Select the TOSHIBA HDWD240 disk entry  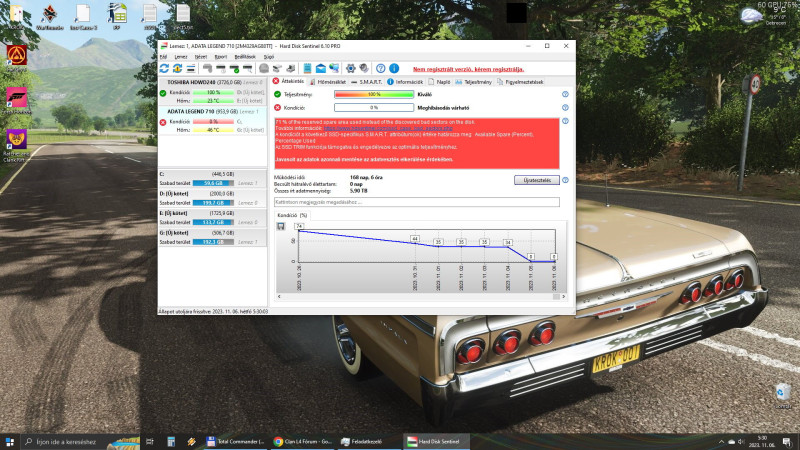212,91
